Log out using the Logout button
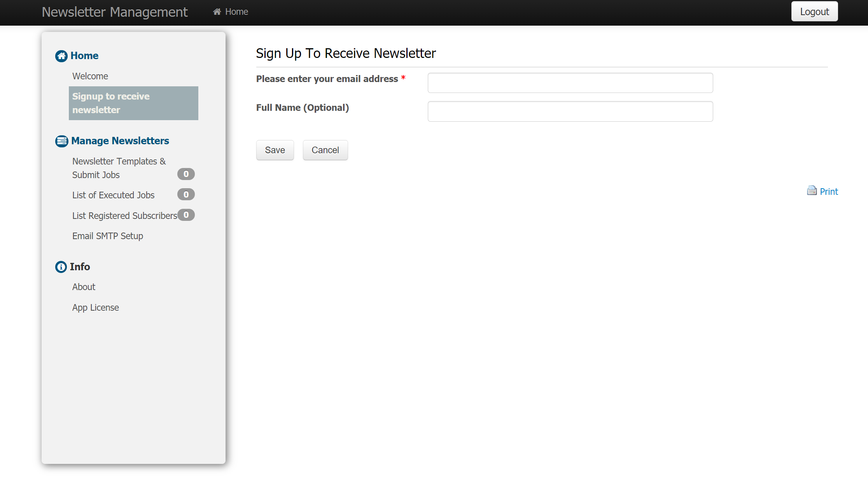 tap(814, 12)
